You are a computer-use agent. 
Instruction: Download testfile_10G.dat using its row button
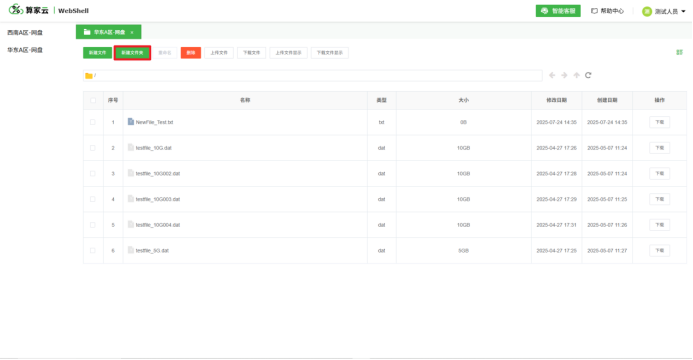659,148
